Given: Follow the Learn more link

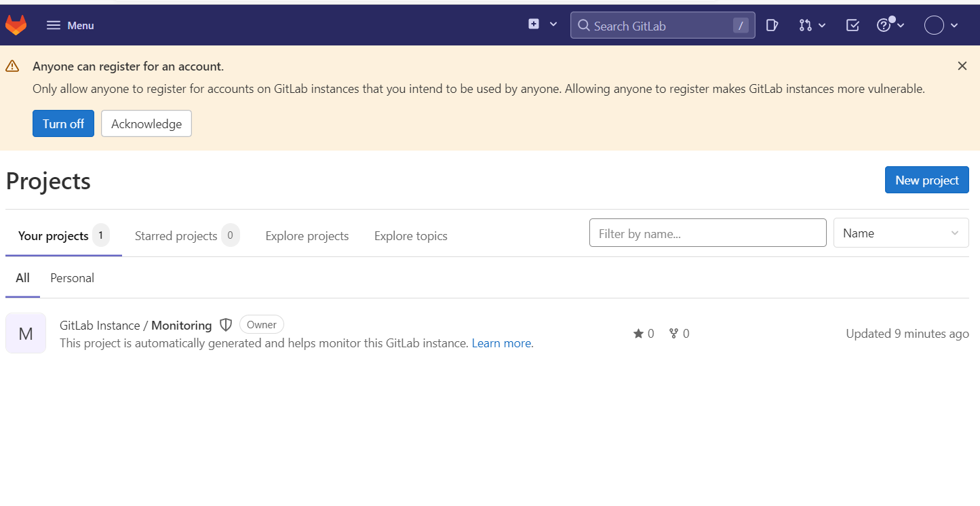Looking at the screenshot, I should [x=501, y=343].
